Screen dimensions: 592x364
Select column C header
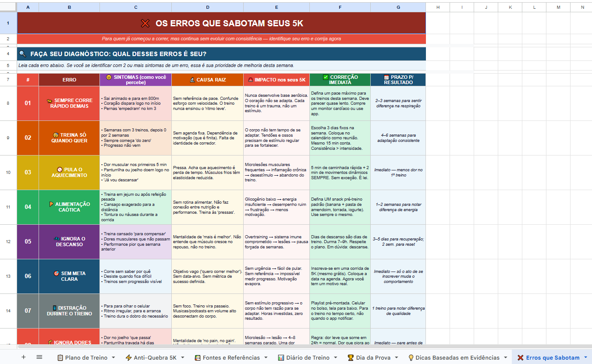(135, 7)
